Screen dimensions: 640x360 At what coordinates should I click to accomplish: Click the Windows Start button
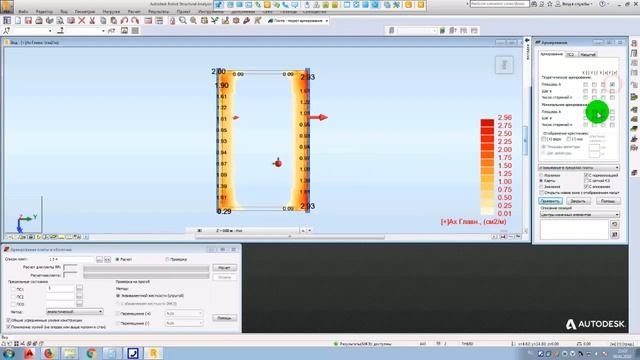click(9, 353)
